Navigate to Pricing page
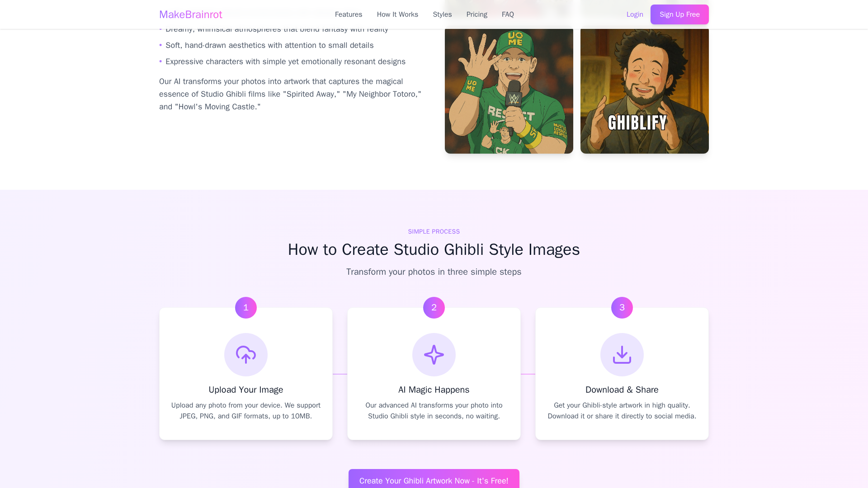The width and height of the screenshot is (868, 488). [x=476, y=14]
